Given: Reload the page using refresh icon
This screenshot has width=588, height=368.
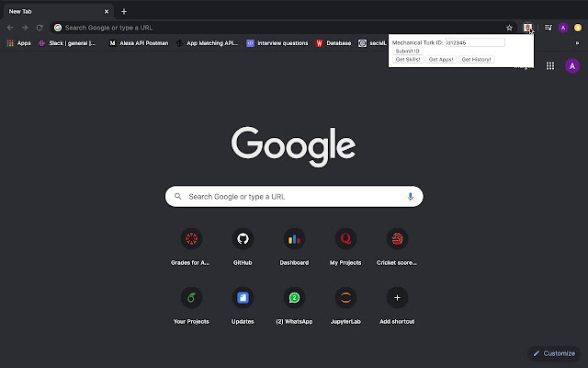Looking at the screenshot, I should pyautogui.click(x=40, y=28).
